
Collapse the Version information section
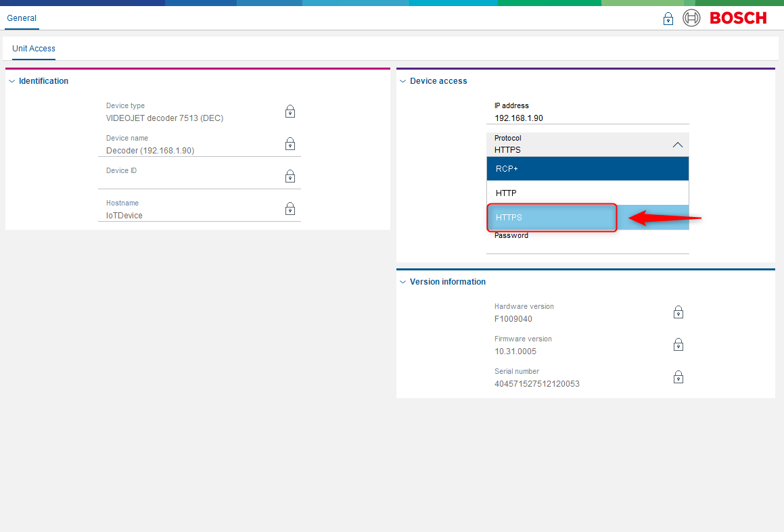pyautogui.click(x=403, y=282)
